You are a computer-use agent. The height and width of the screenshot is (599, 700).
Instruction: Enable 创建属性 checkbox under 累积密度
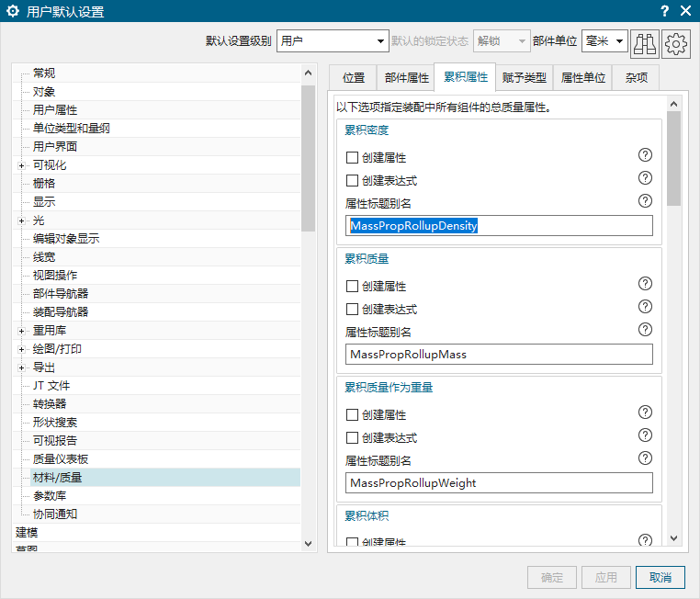tap(352, 158)
